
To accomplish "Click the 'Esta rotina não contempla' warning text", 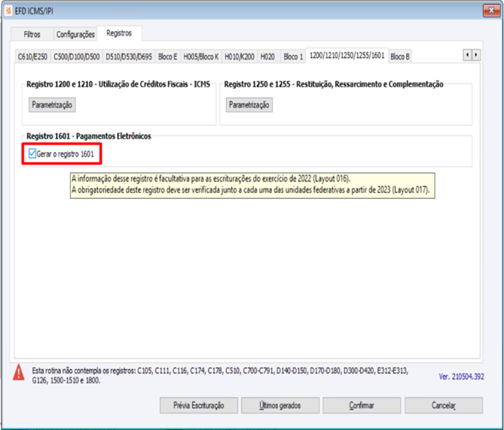I will (220, 375).
